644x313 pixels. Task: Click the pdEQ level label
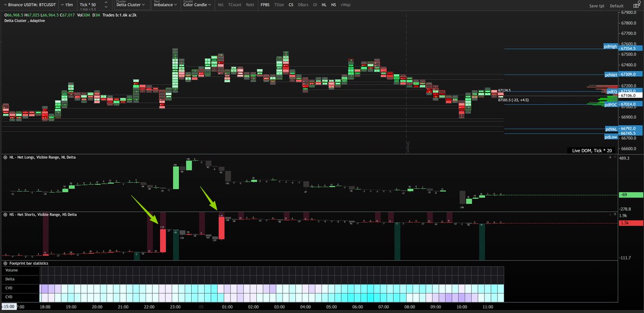[612, 91]
